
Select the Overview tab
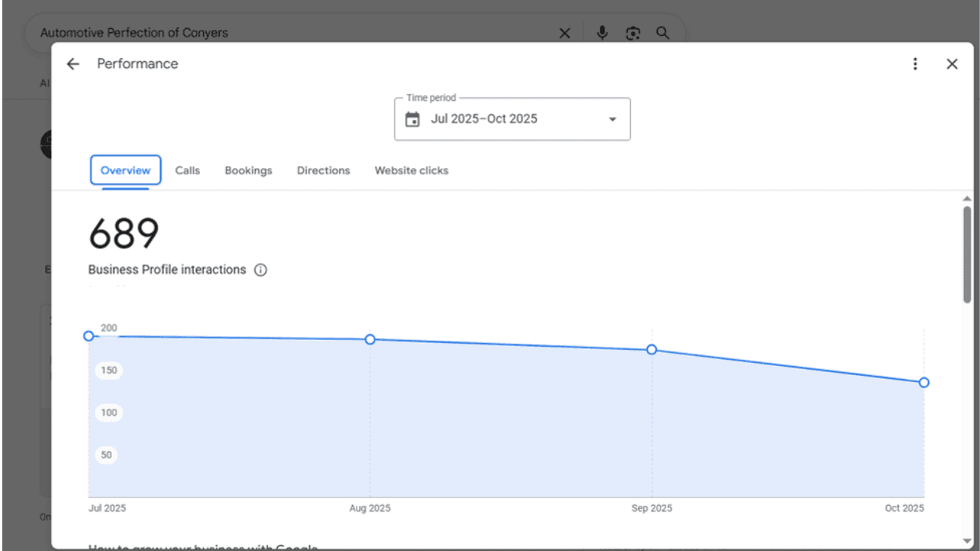click(x=126, y=171)
